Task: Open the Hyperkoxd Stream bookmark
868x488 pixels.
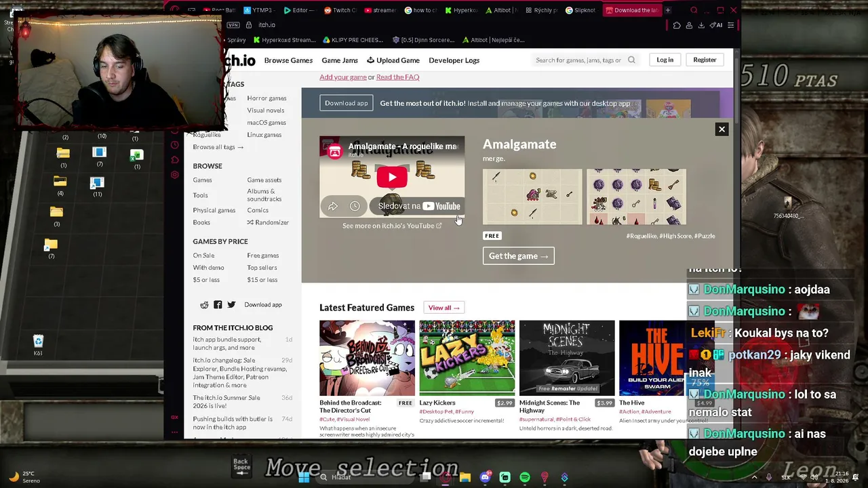Action: [x=284, y=40]
